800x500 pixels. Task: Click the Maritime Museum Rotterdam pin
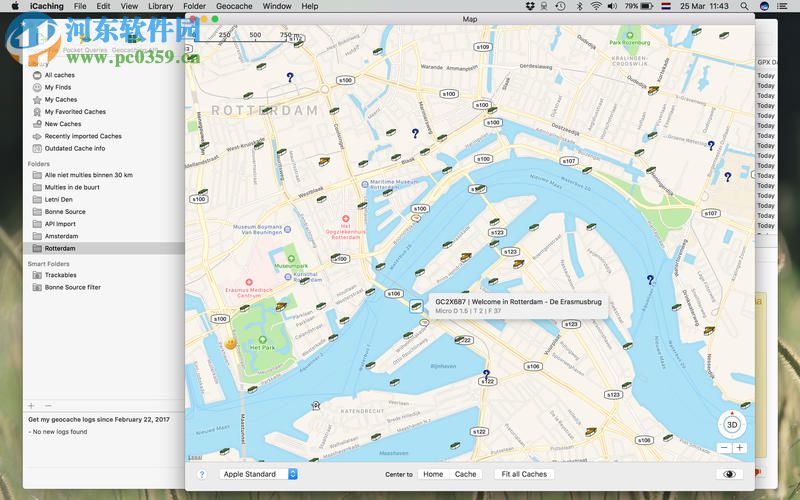365,184
